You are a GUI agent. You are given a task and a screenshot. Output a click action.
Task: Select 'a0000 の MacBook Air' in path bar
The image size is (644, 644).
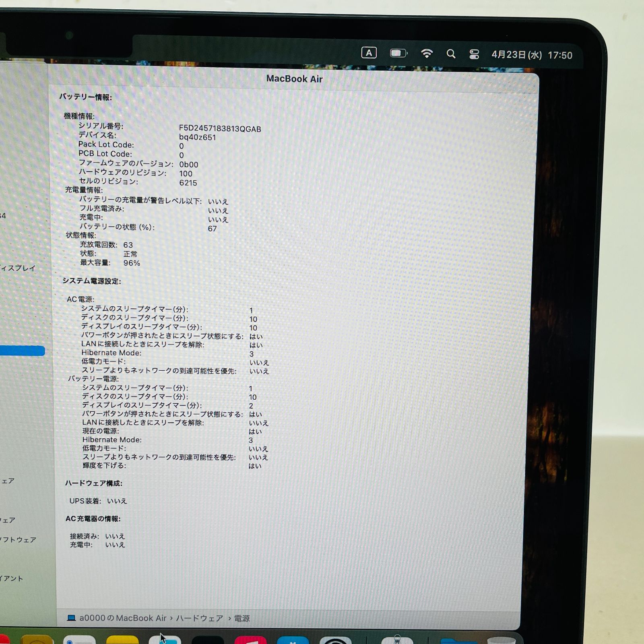[123, 618]
